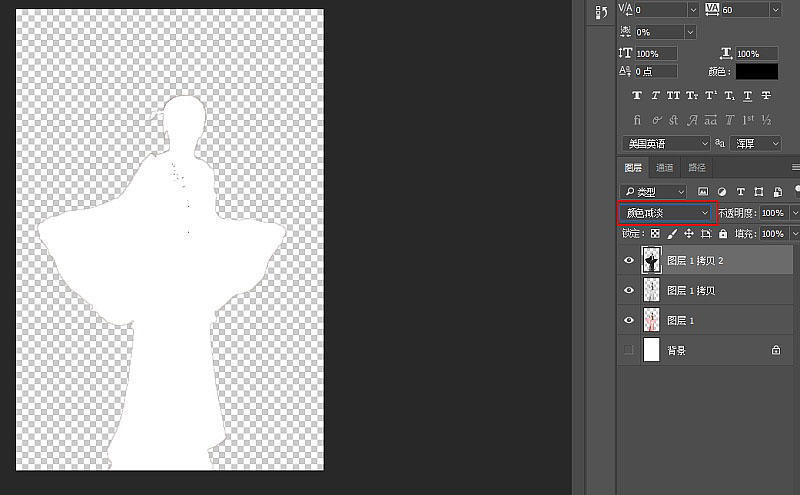Open the 美国英语 language dropdown
This screenshot has height=495, width=800.
pyautogui.click(x=666, y=144)
